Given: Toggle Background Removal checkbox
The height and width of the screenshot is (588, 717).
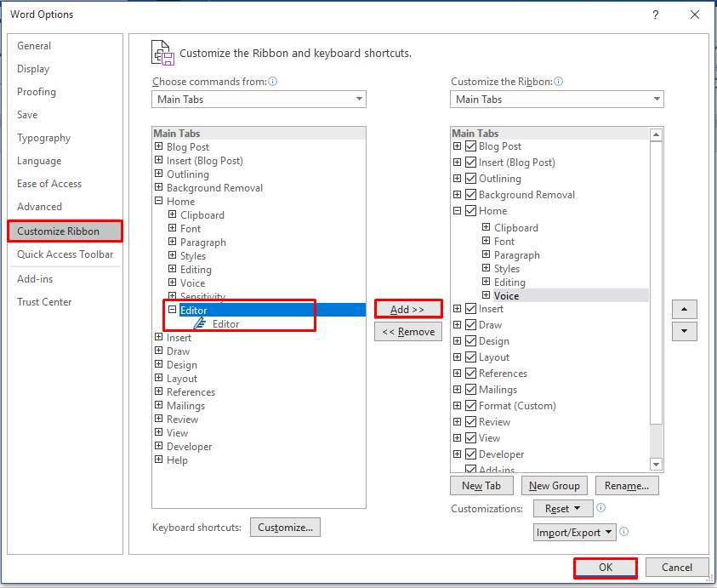Looking at the screenshot, I should 470,195.
